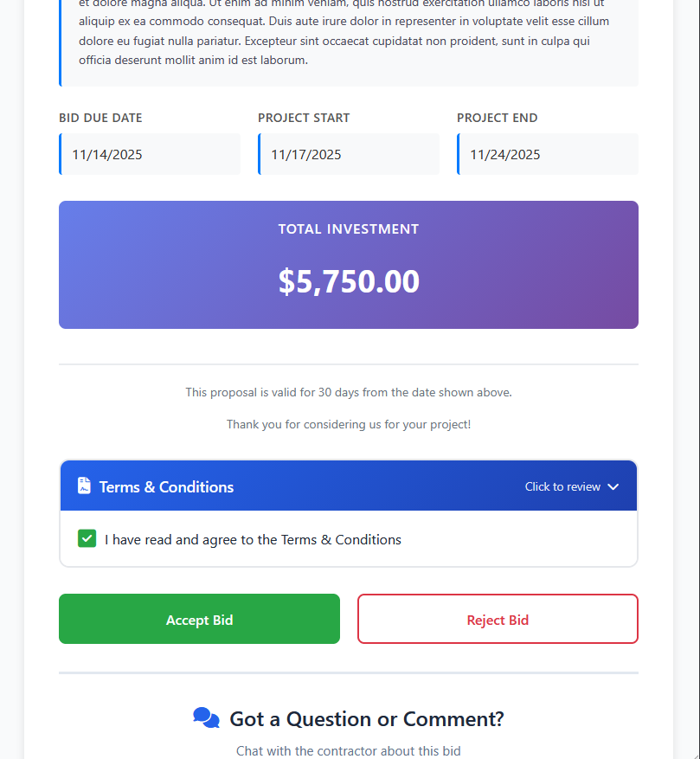Click the Terms & Conditions header title

click(x=166, y=486)
